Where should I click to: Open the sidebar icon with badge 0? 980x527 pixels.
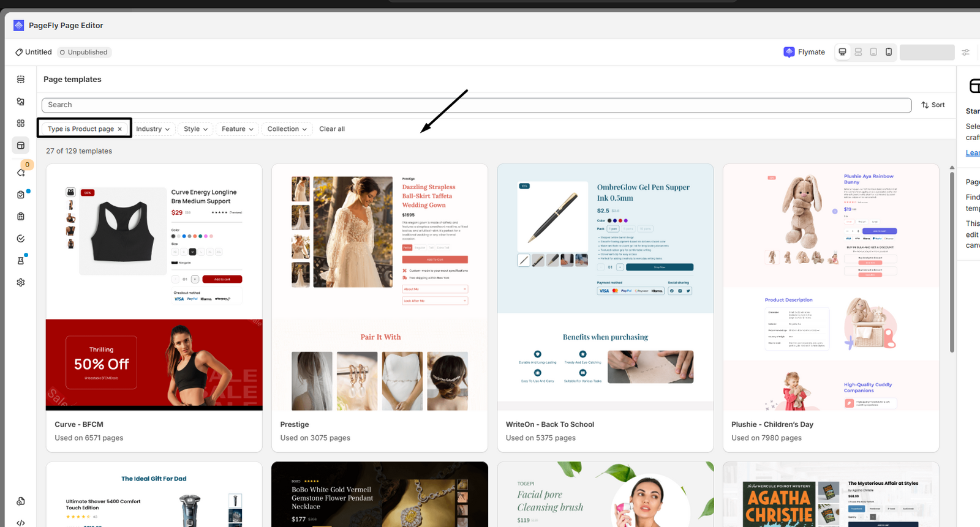tap(21, 173)
